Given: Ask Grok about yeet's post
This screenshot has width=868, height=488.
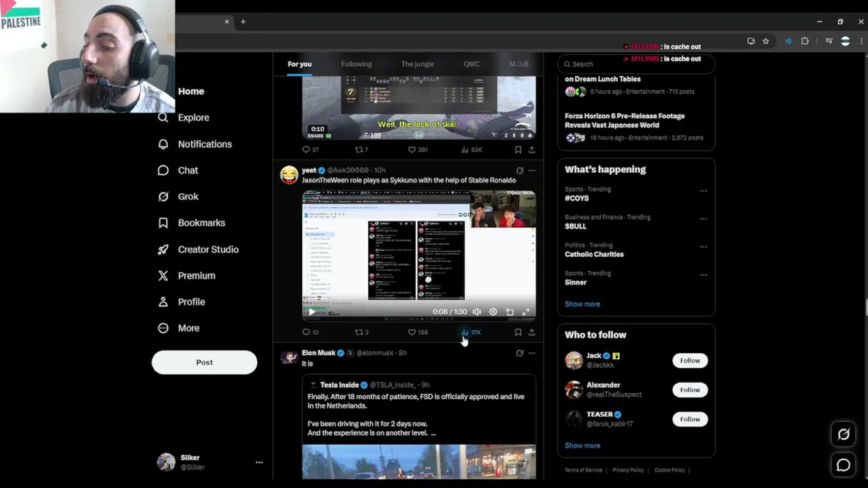Looking at the screenshot, I should tap(519, 170).
